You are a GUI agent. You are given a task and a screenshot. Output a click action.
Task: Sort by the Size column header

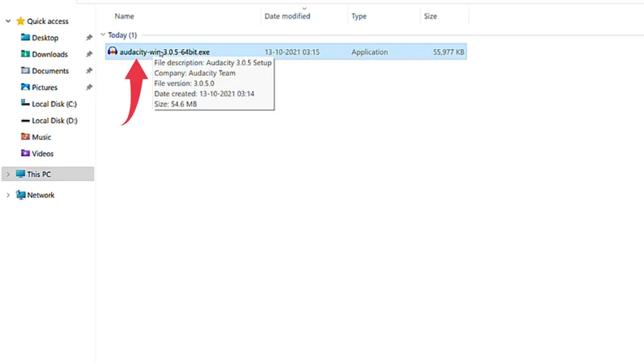point(431,15)
